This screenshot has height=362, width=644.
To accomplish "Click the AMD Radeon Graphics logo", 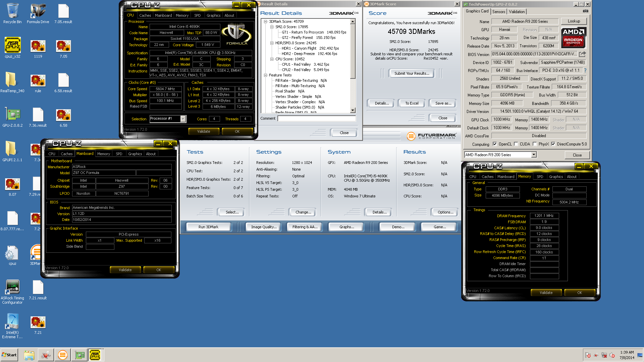I will click(574, 38).
